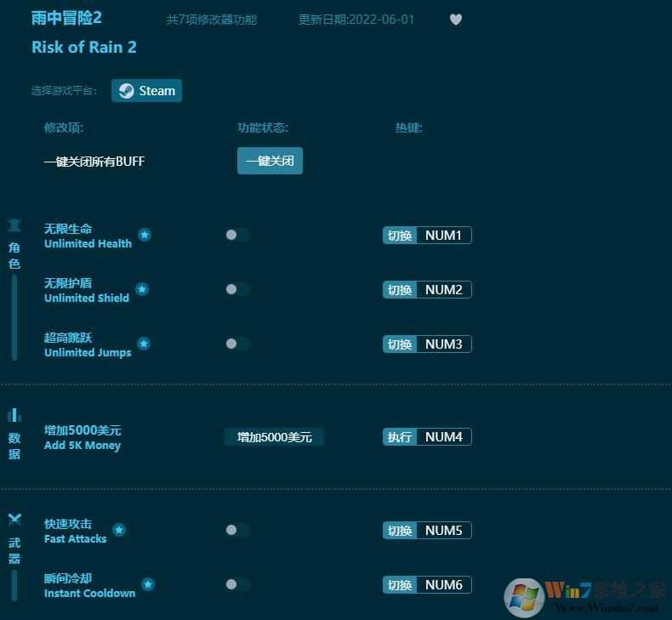The width and height of the screenshot is (672, 620).
Task: Click the 武器 section vertical bar
Action: (x=14, y=586)
